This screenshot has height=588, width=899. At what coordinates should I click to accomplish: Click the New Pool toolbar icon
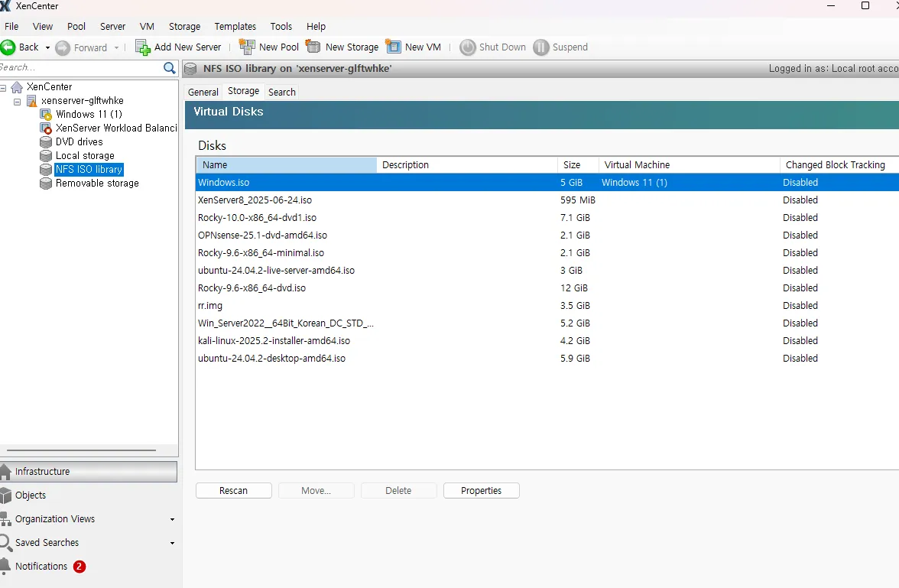coord(247,47)
